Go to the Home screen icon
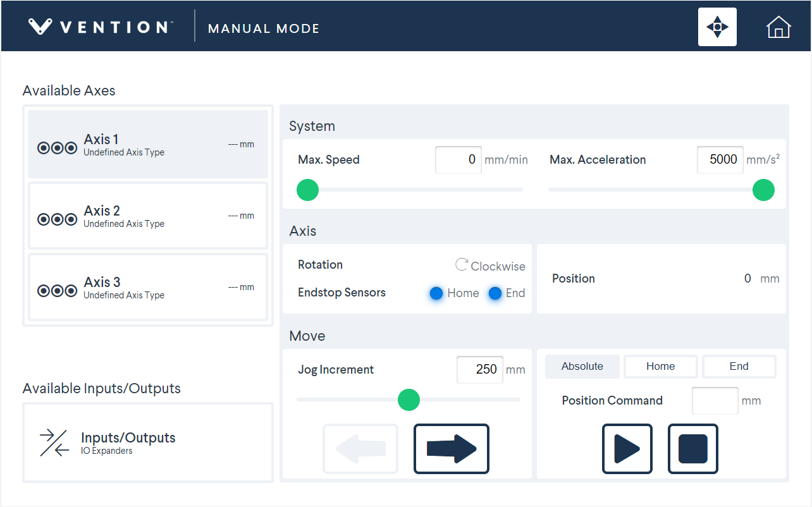 click(x=778, y=27)
